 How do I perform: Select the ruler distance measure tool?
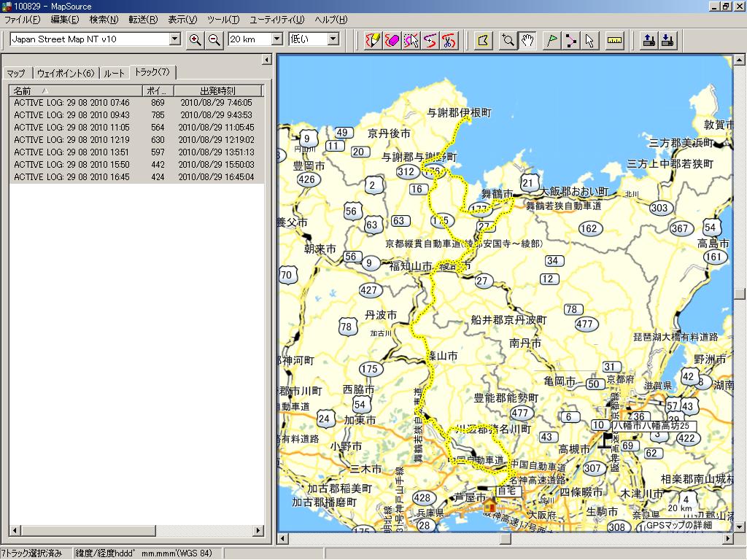click(x=614, y=40)
